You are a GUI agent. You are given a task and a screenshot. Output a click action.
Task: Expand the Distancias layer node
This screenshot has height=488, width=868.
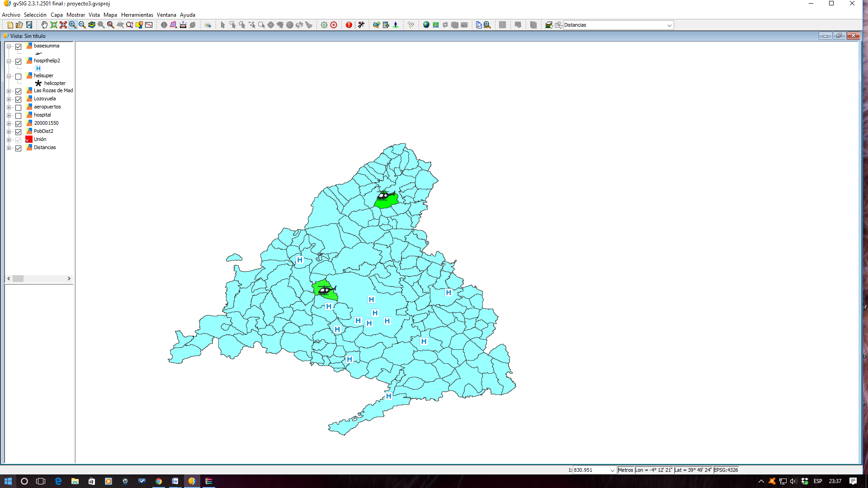pyautogui.click(x=9, y=148)
